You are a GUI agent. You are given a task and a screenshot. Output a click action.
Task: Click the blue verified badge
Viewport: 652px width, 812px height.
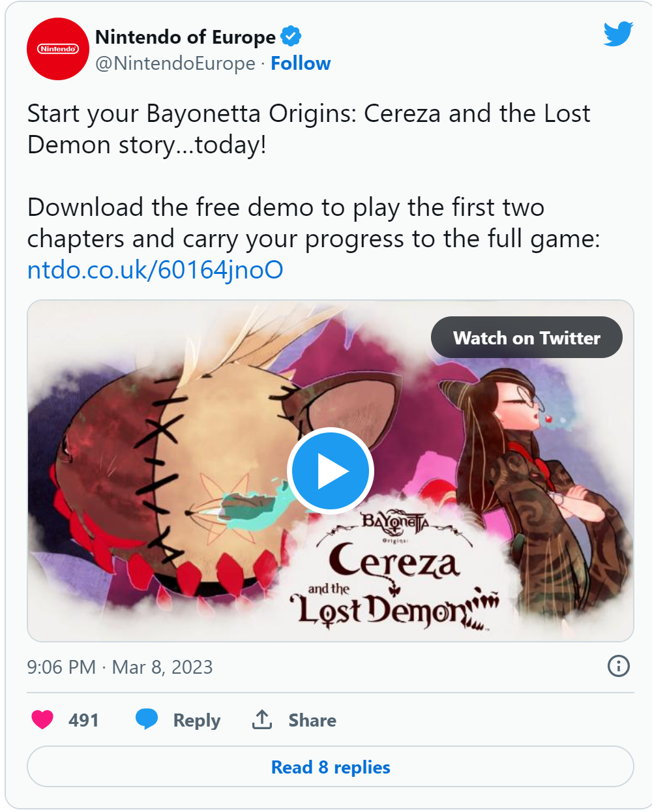[x=291, y=37]
